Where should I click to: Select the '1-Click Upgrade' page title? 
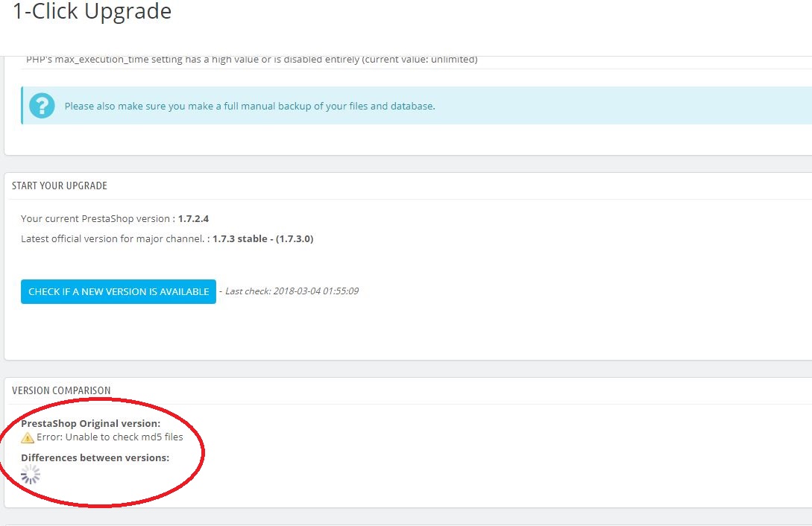[x=92, y=11]
